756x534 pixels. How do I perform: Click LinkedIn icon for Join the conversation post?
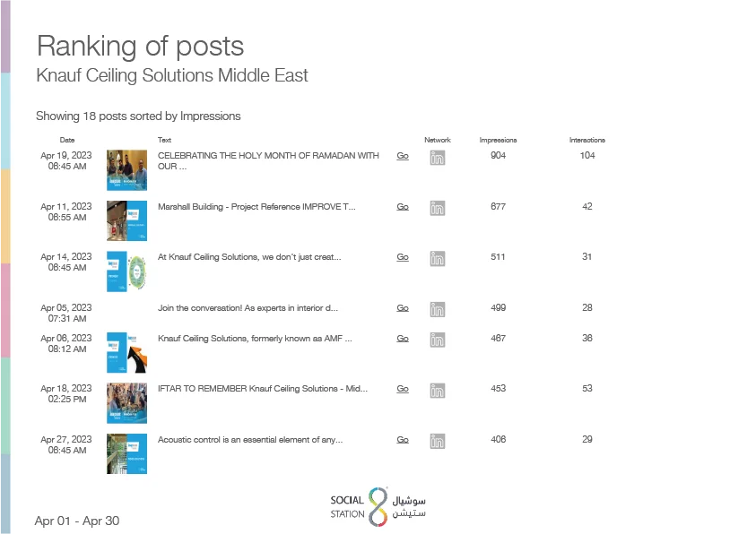pos(438,310)
